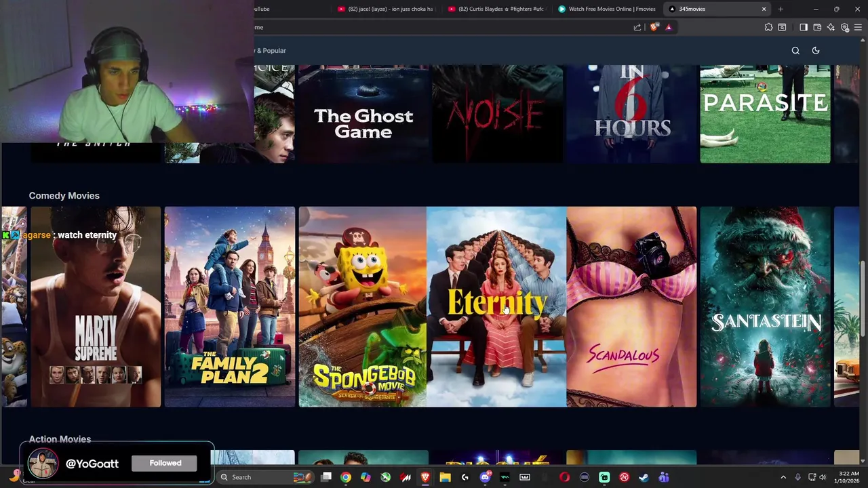Open File Explorer from the taskbar
868x488 pixels.
pos(445,477)
